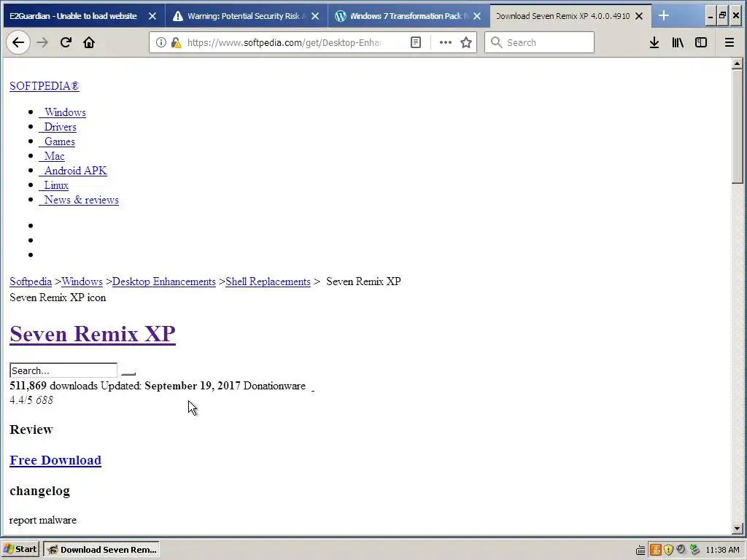
Task: Click the scrollbar down arrow
Action: (737, 528)
